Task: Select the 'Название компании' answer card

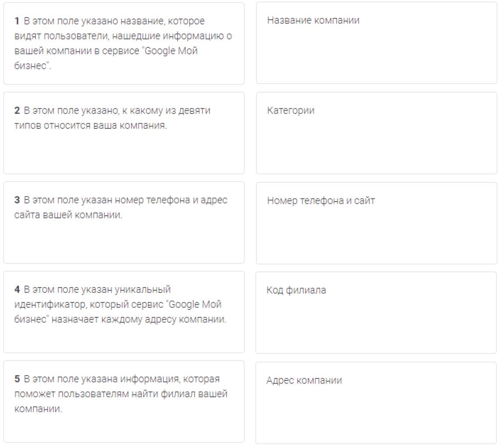Action: [376, 43]
